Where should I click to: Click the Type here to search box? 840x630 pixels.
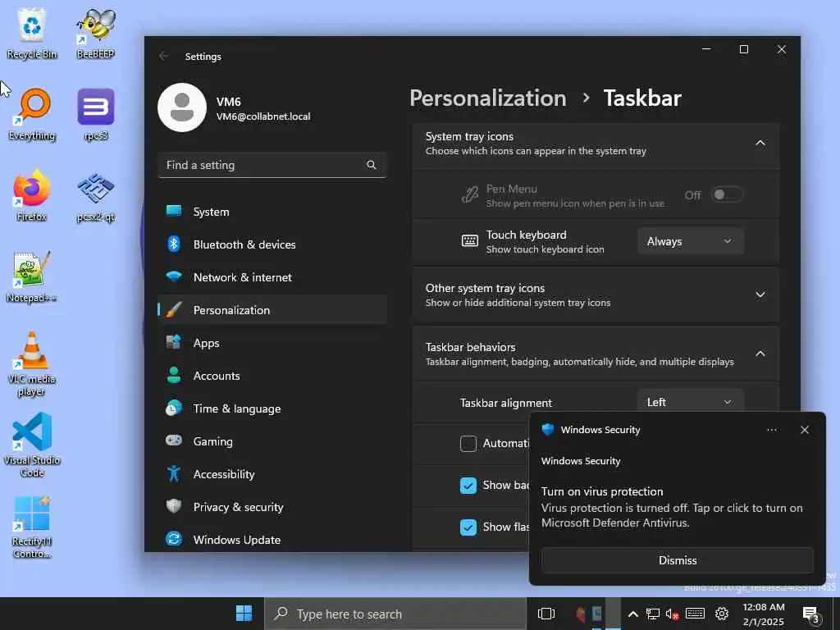[x=395, y=614]
